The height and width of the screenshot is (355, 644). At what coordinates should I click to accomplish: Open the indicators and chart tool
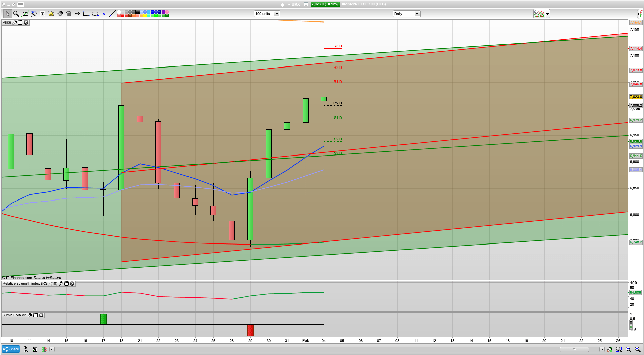tap(25, 14)
